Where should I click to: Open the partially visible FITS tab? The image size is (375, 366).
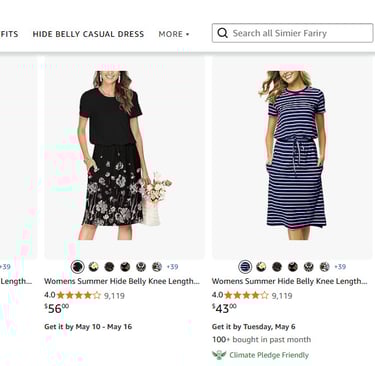click(x=9, y=34)
